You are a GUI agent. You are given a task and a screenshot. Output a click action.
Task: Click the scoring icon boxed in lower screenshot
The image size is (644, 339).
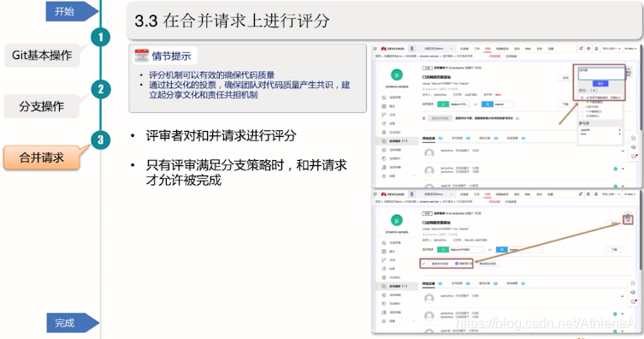click(628, 220)
